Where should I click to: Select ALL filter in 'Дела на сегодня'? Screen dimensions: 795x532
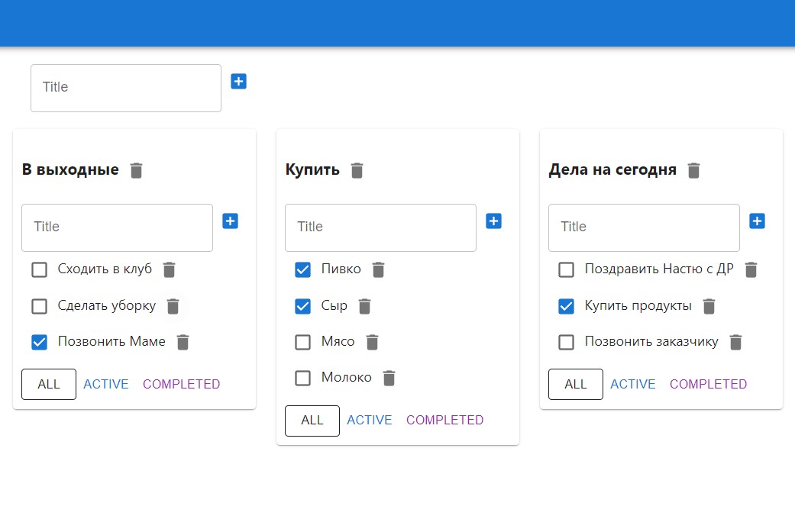(576, 384)
